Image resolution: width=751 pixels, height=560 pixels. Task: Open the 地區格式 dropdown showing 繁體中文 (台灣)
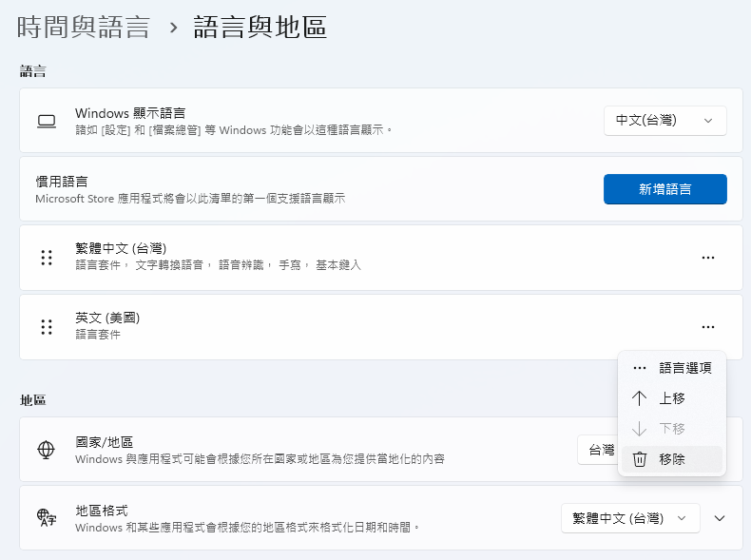tap(629, 518)
